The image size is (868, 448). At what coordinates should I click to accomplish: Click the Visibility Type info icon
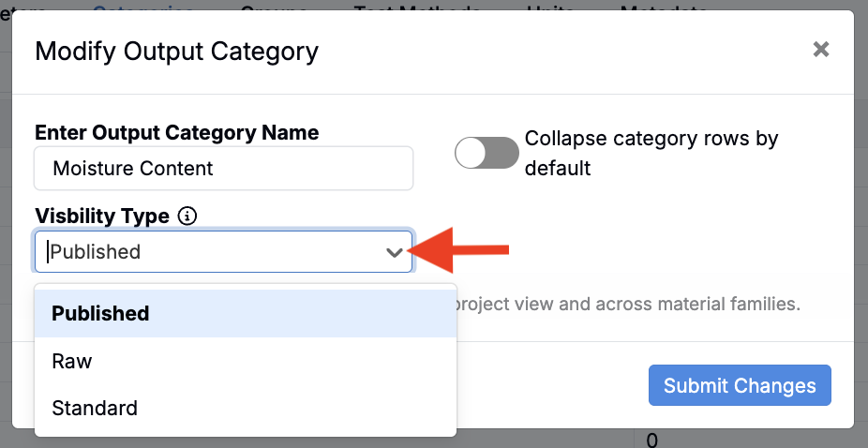[x=187, y=217]
